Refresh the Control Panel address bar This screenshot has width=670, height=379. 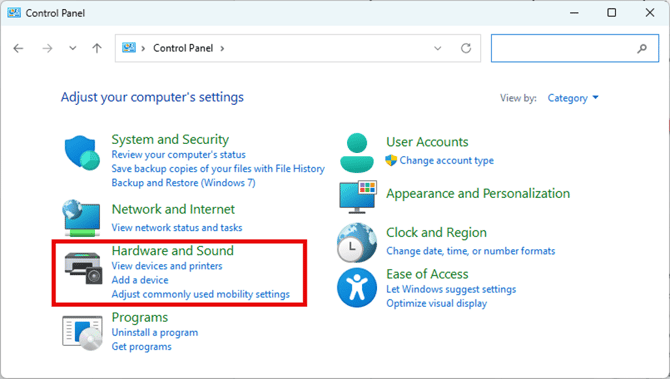[x=466, y=48]
